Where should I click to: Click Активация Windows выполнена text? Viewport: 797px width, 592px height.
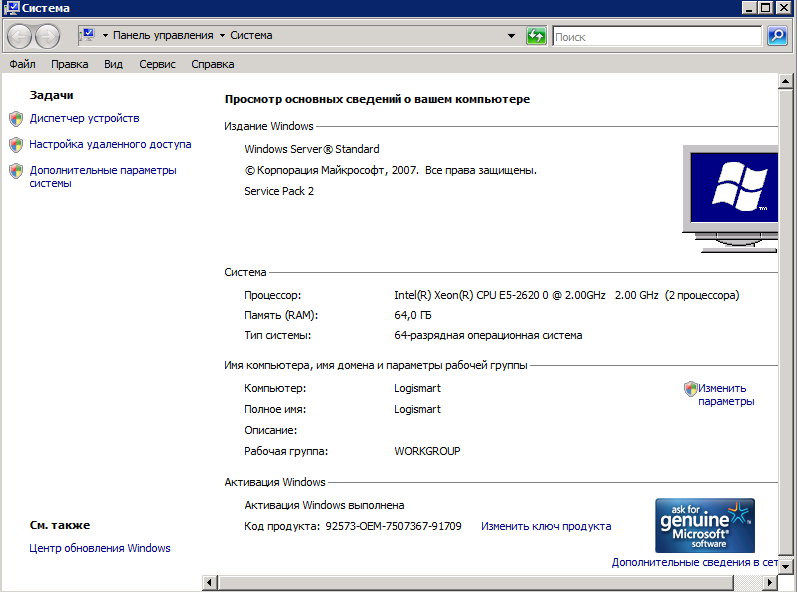(324, 505)
